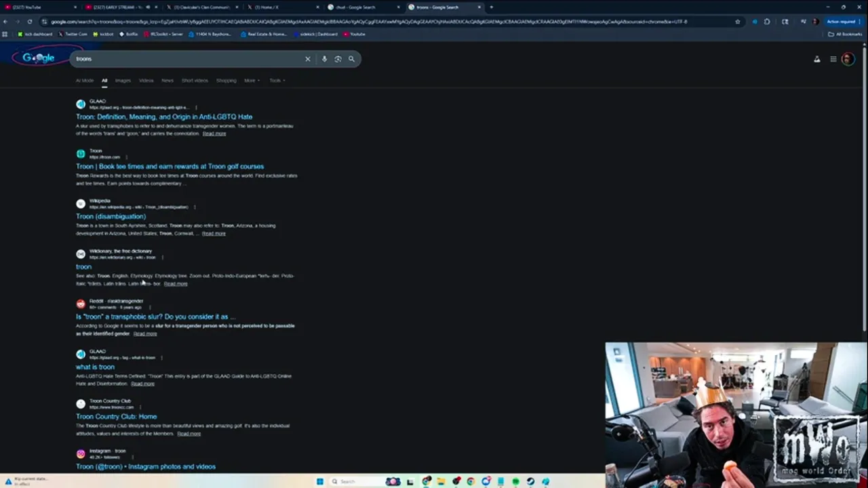Open the Instagram photos and videos link
Screen dimensions: 868x488
point(146,466)
